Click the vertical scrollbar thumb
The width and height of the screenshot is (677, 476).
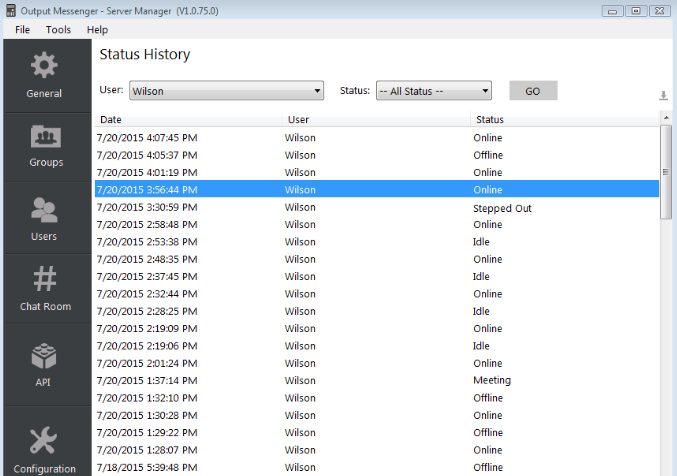666,172
